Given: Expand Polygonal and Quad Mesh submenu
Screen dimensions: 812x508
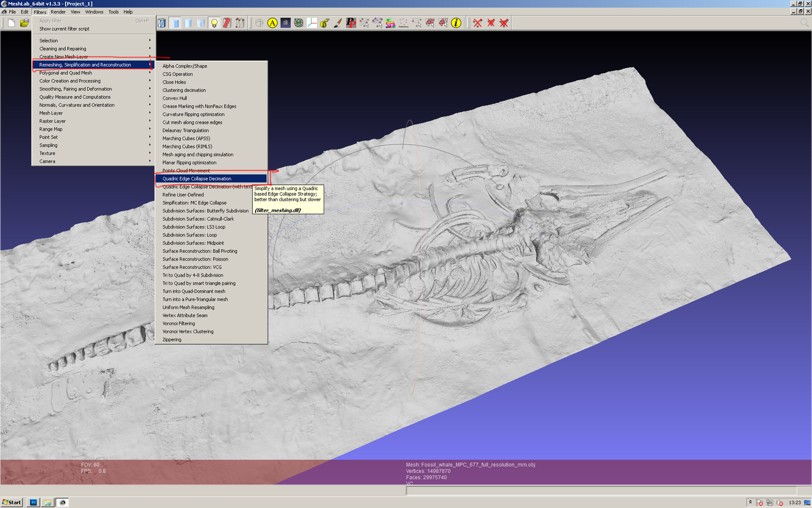Looking at the screenshot, I should [94, 73].
